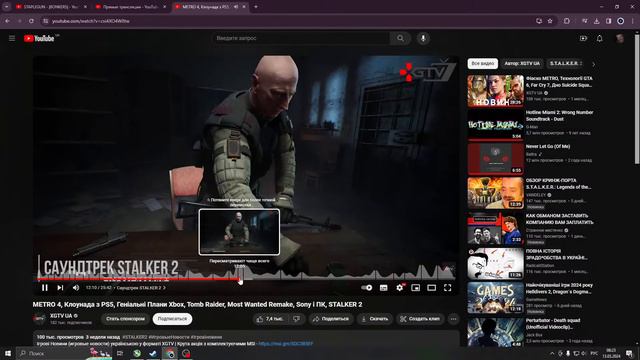
Task: Open the Games 2024 Helldivers video thumbnail
Action: tap(496, 298)
